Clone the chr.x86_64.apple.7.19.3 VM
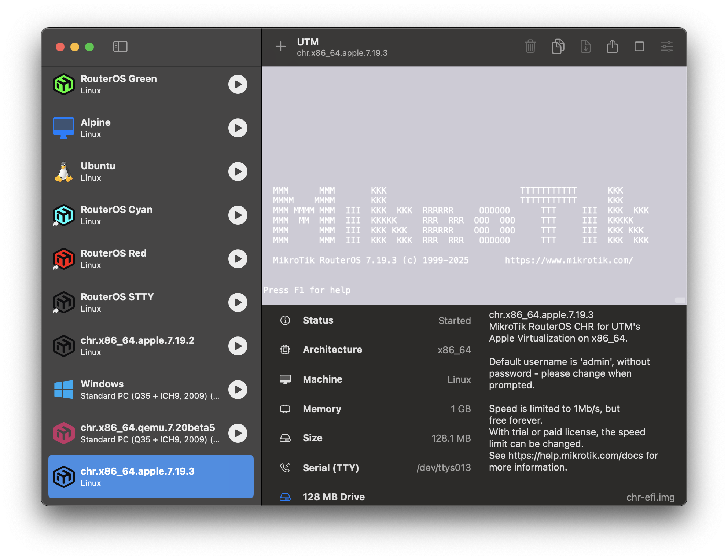The width and height of the screenshot is (728, 560). tap(558, 47)
